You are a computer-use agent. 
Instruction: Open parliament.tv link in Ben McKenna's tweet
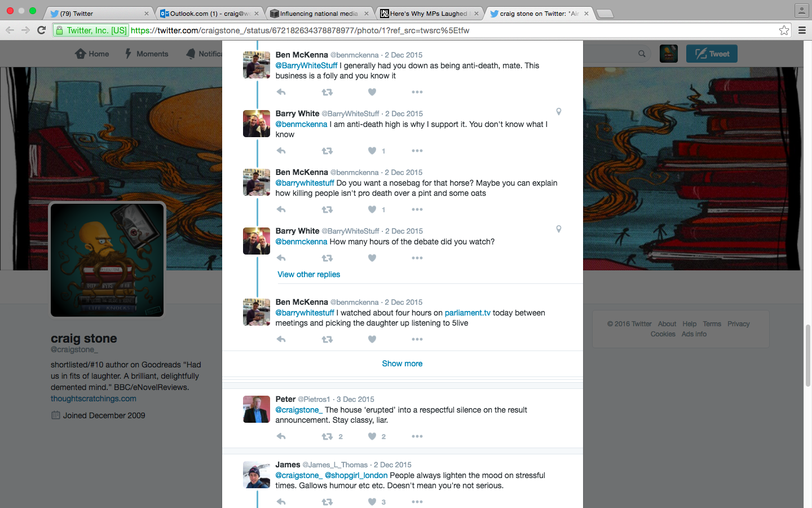click(467, 313)
